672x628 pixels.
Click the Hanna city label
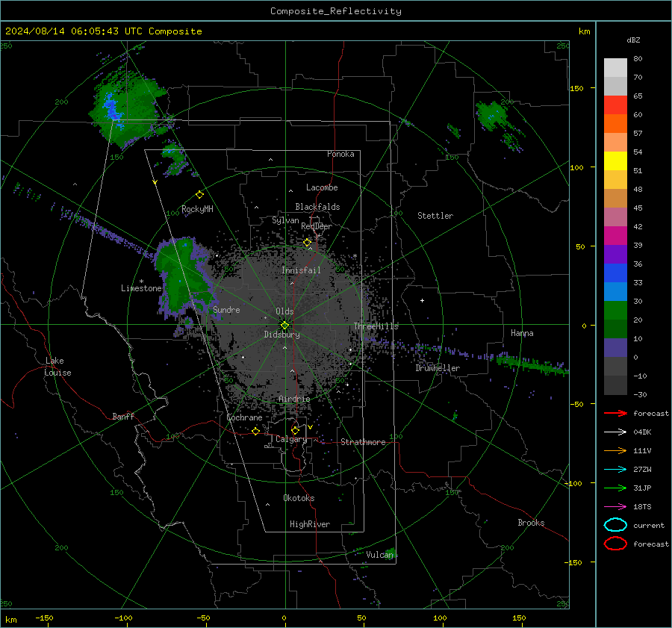(522, 333)
